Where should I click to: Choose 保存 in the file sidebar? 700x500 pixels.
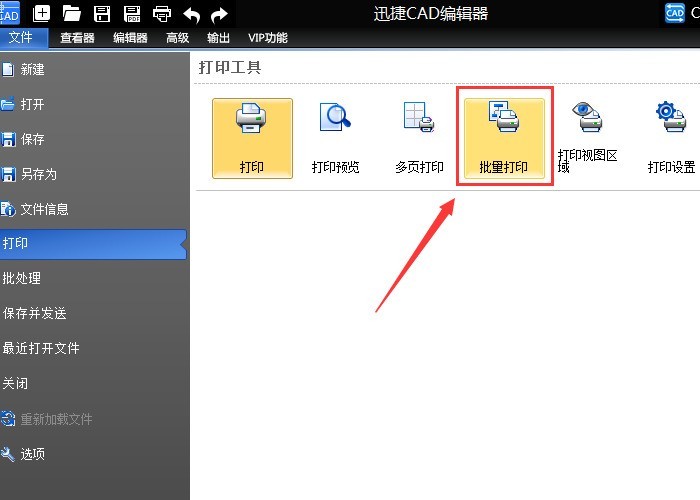pyautogui.click(x=95, y=139)
